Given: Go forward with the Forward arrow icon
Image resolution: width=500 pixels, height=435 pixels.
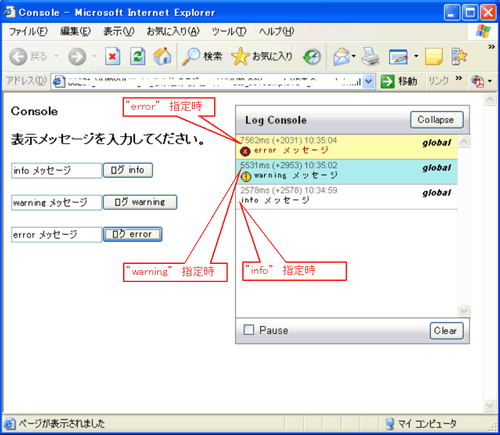Looking at the screenshot, I should pos(77,56).
